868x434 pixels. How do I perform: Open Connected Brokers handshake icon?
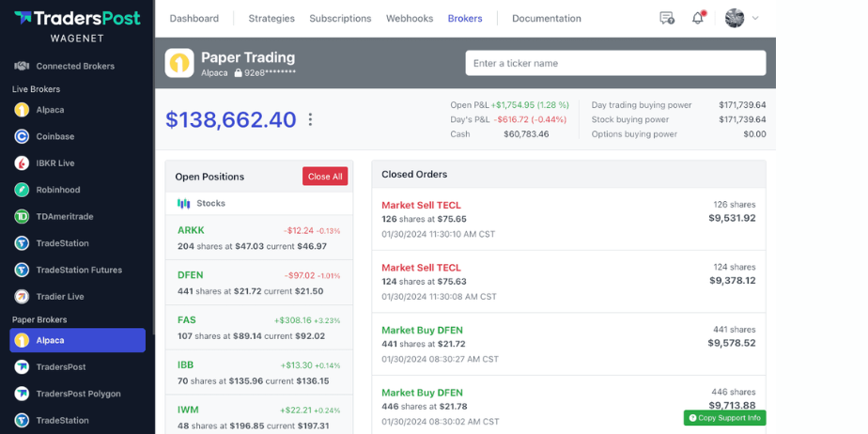click(22, 66)
